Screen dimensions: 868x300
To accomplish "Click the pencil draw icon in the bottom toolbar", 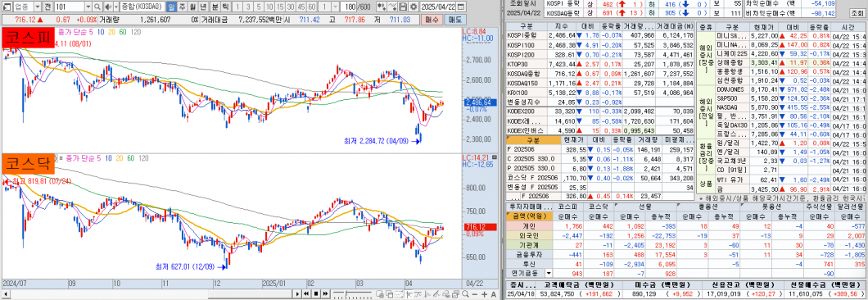I will click(x=436, y=294).
